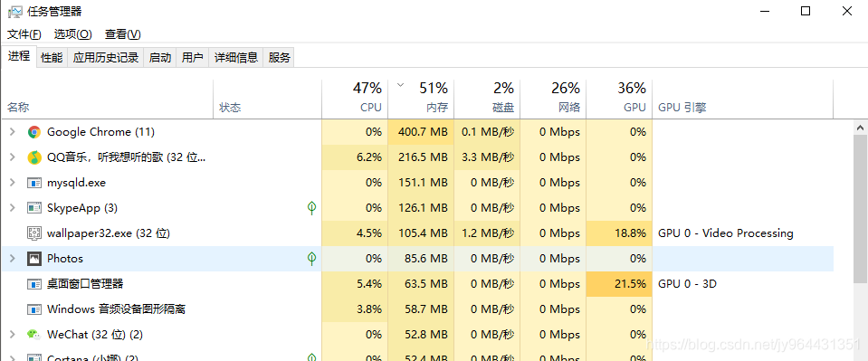Open the 文件(F) menu
Viewport: 868px width, 361px height.
click(24, 34)
